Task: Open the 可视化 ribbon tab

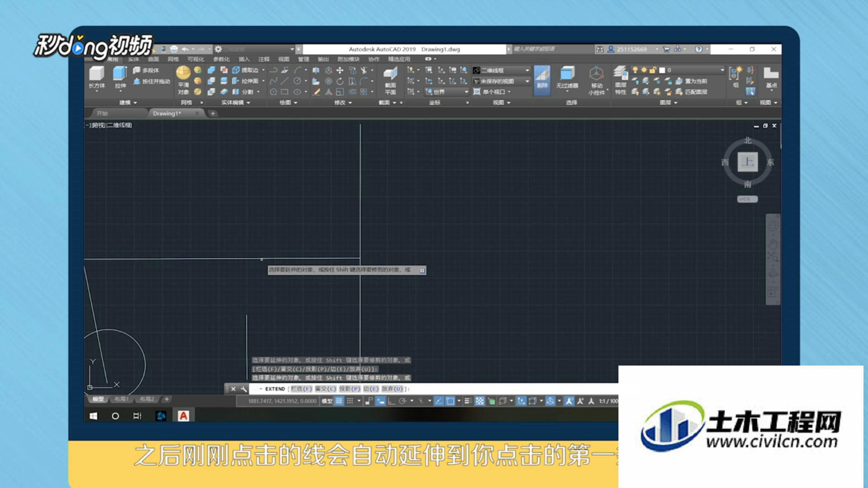Action: pos(196,59)
